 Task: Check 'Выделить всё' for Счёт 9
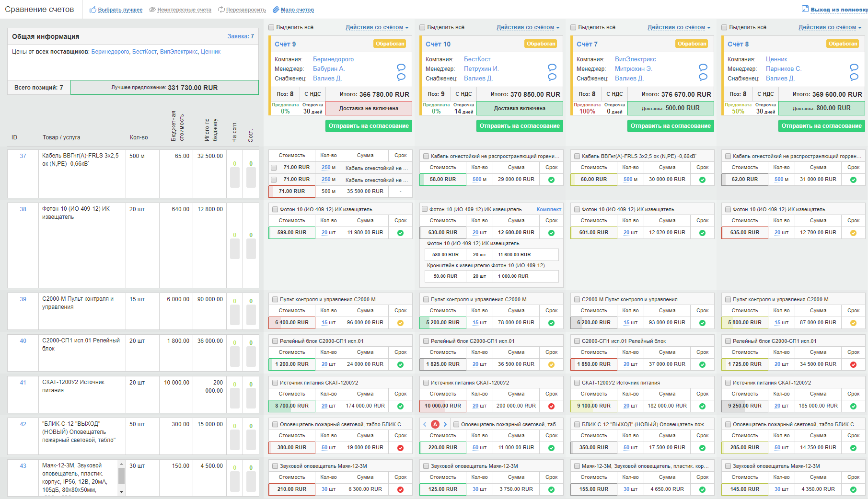point(271,27)
